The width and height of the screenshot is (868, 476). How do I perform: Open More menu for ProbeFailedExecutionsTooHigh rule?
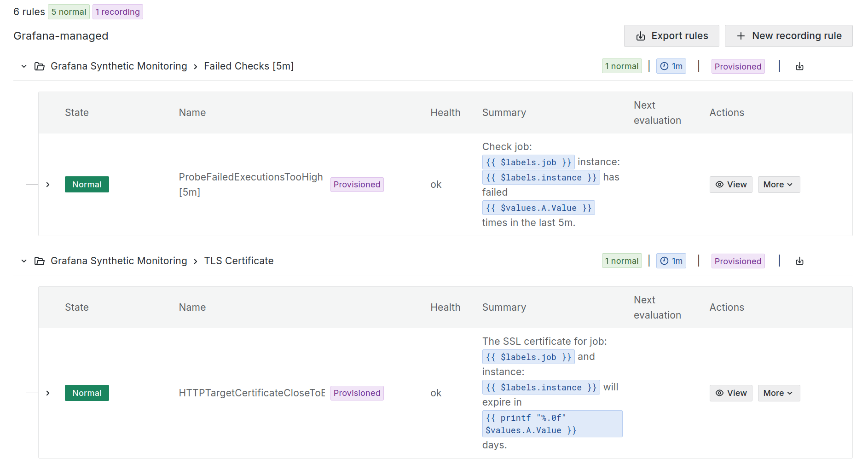(778, 185)
